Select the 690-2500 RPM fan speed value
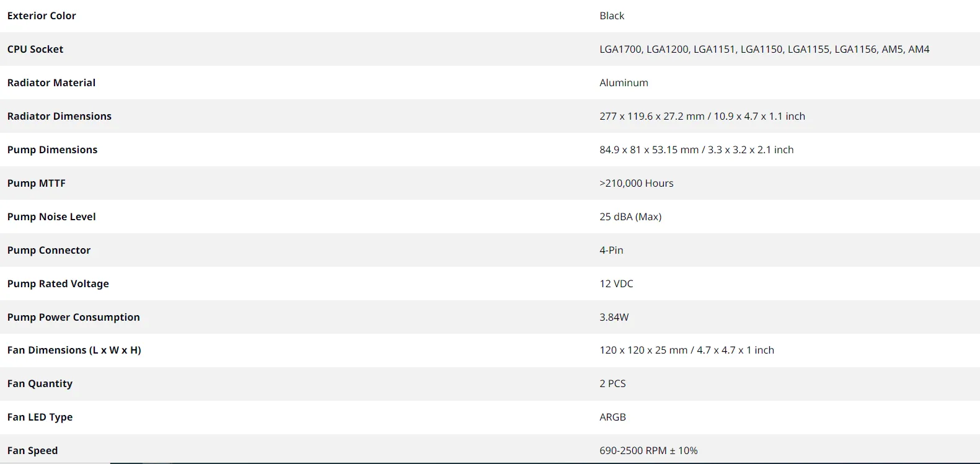The image size is (980, 464). click(x=648, y=450)
